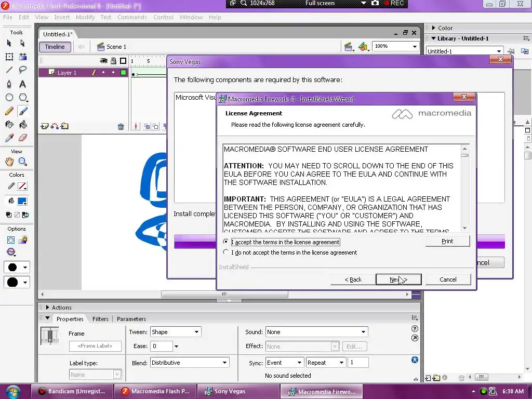532x399 pixels.
Task: Select I do not accept the terms
Action: point(225,252)
